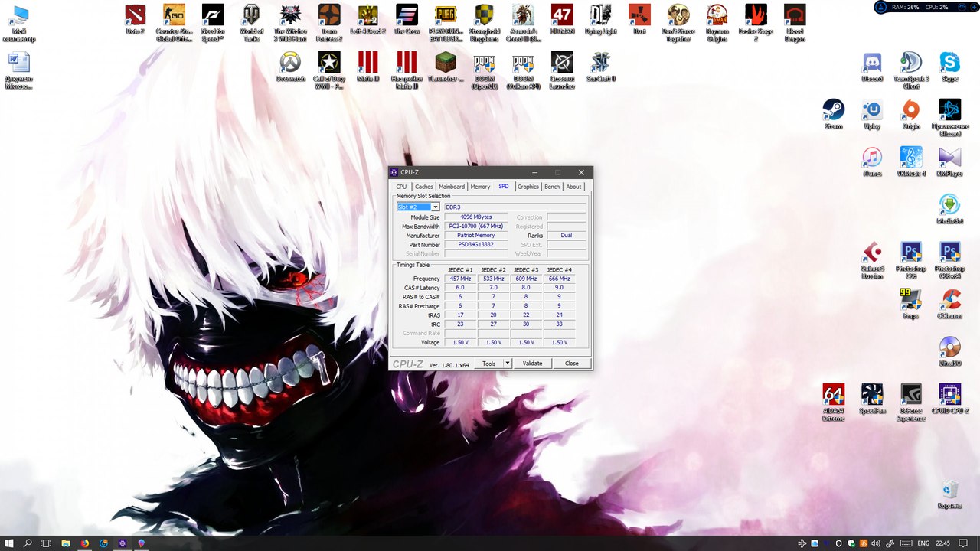
Task: Click the Part Number field PSD34G13332
Action: point(475,245)
